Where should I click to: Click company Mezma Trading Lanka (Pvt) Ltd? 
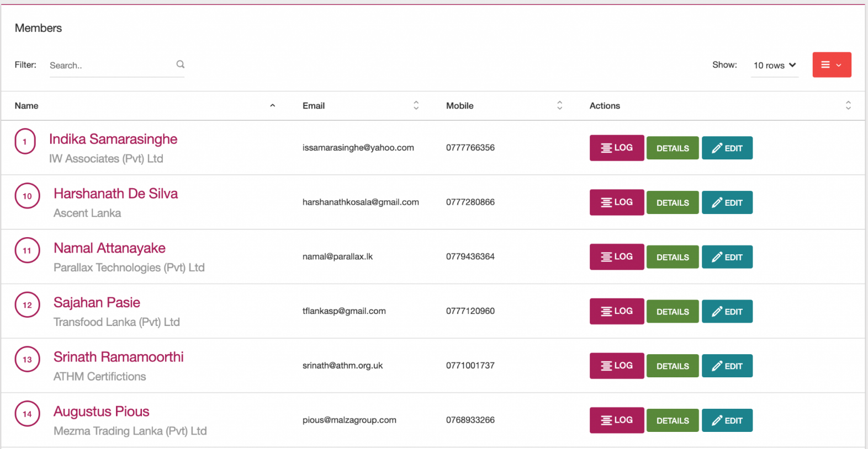pos(130,431)
